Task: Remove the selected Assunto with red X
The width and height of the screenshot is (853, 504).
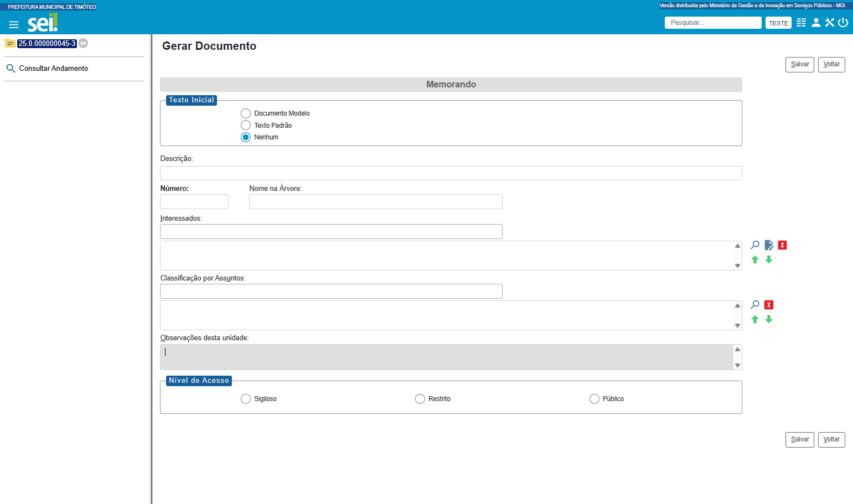Action: pos(769,305)
